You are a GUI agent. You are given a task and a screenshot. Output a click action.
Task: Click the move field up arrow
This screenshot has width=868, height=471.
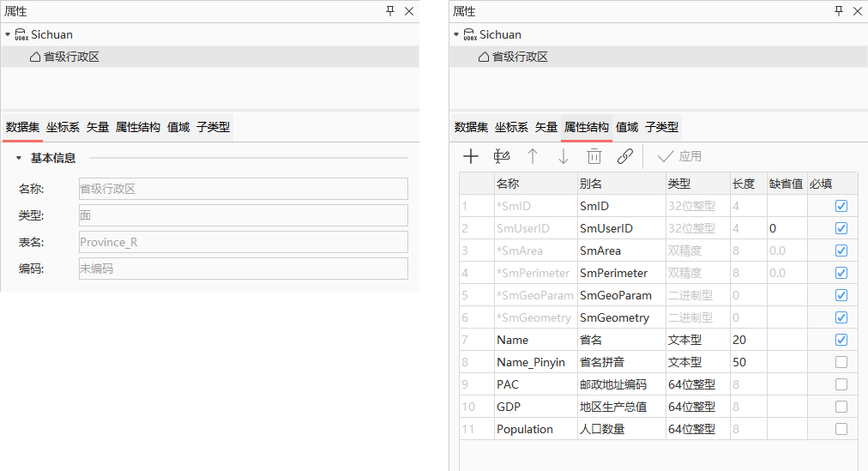tap(533, 156)
